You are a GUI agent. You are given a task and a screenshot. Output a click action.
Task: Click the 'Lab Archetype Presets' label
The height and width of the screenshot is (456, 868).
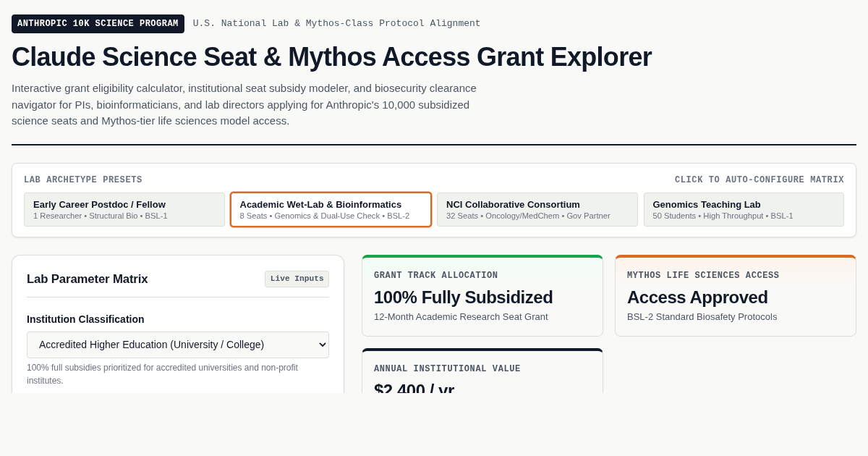click(x=83, y=180)
